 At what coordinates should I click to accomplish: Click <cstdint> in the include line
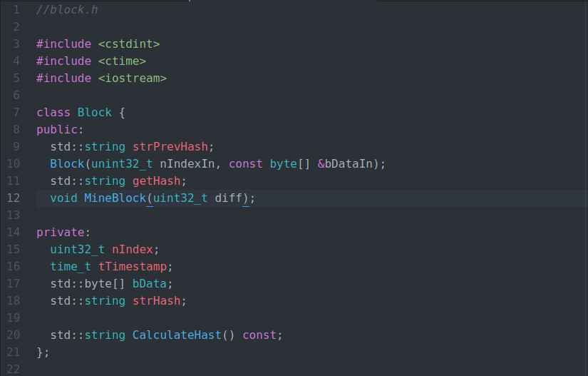129,44
